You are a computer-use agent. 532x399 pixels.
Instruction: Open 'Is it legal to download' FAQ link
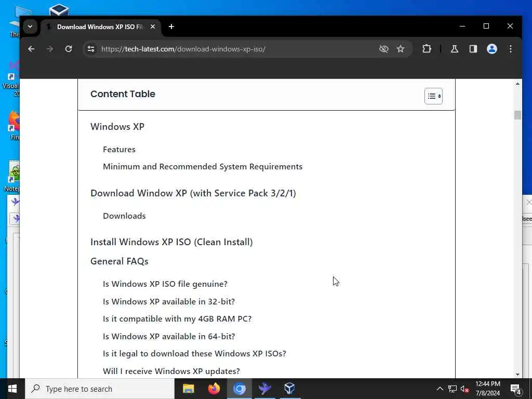click(194, 353)
